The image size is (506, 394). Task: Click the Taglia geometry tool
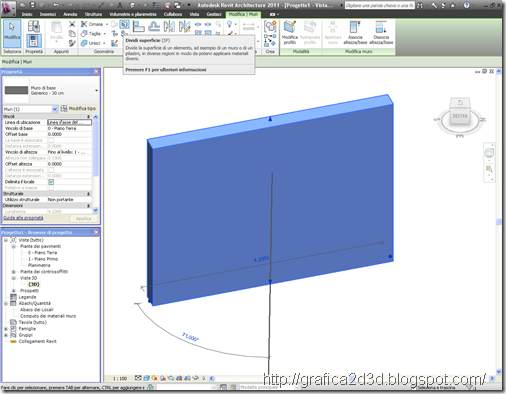point(91,33)
